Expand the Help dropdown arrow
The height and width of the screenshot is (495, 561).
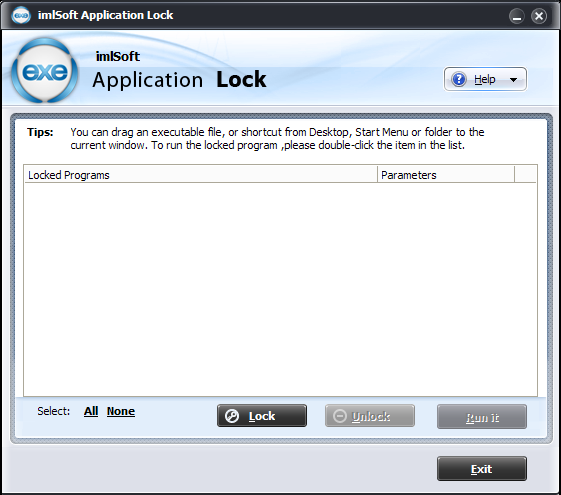513,80
